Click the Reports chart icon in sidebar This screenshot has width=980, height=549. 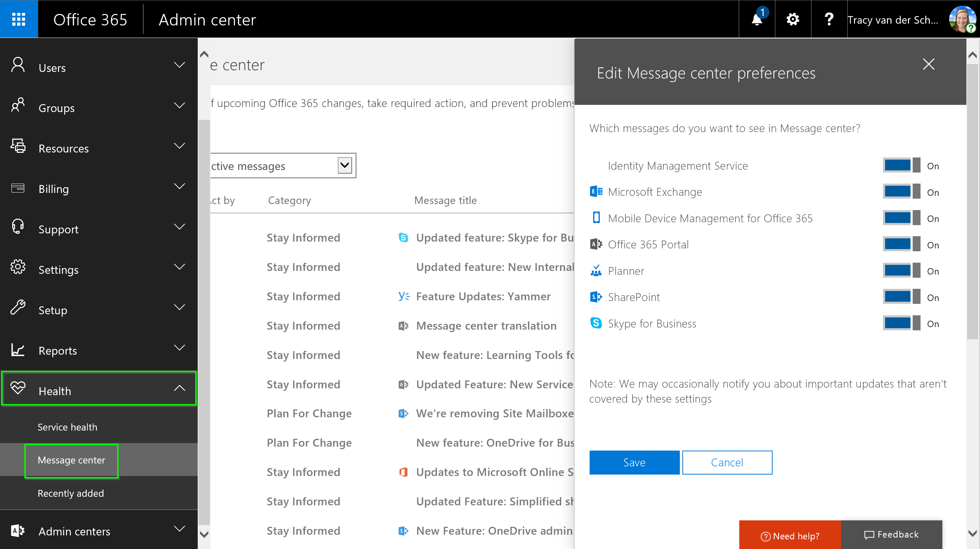[x=18, y=350]
